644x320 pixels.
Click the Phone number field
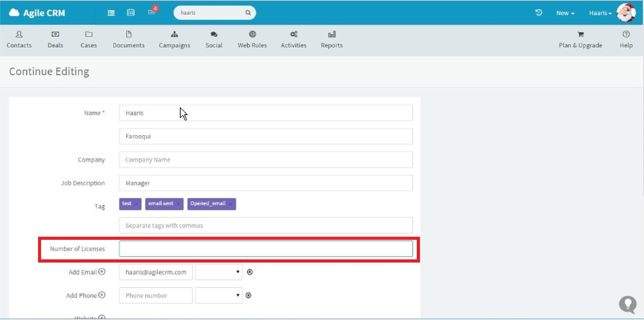[x=155, y=295]
